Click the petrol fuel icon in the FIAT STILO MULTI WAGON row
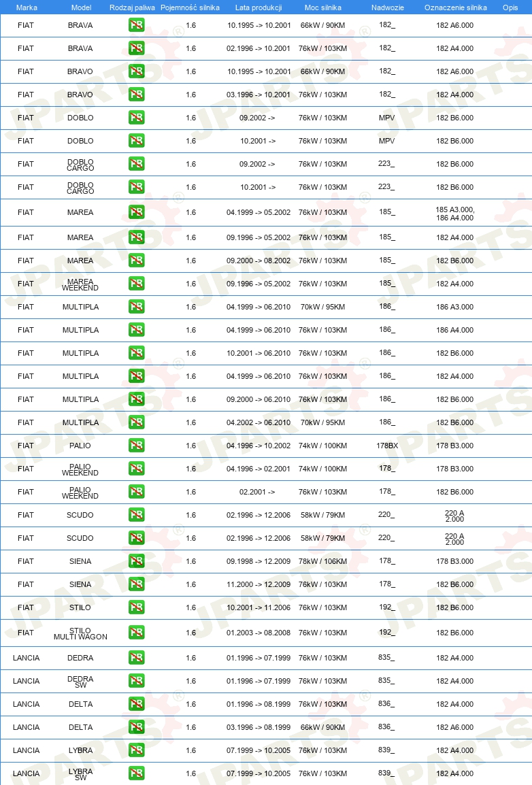Screen dimensions: 532x785 point(136,633)
